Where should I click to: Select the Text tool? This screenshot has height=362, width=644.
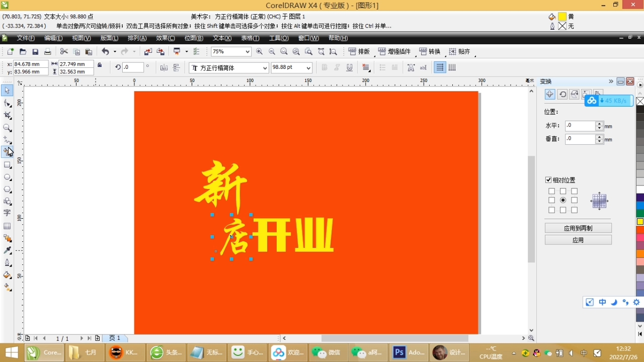(x=7, y=213)
